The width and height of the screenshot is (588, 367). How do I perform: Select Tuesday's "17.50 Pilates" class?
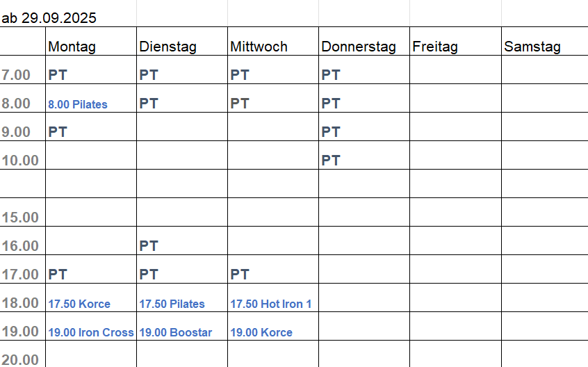click(x=172, y=304)
